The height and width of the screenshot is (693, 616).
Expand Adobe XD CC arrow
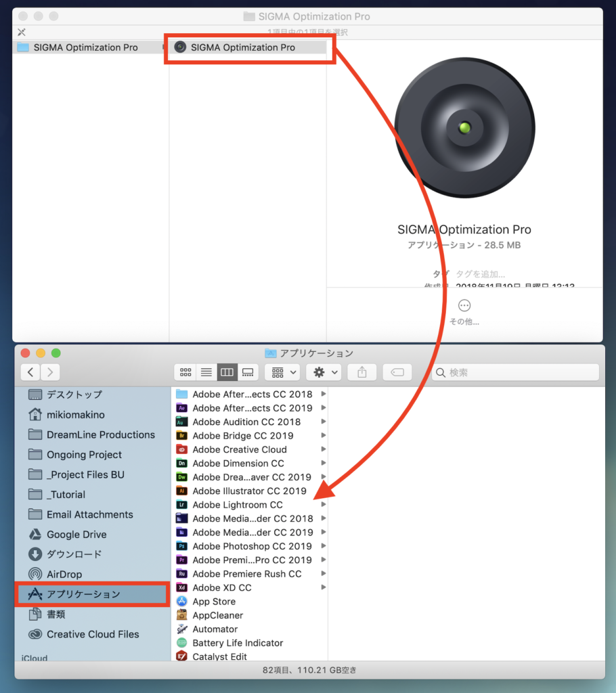pos(324,587)
